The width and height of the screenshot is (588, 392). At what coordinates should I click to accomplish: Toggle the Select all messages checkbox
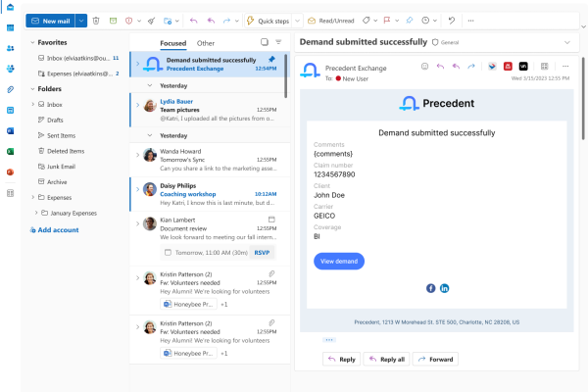pyautogui.click(x=265, y=42)
